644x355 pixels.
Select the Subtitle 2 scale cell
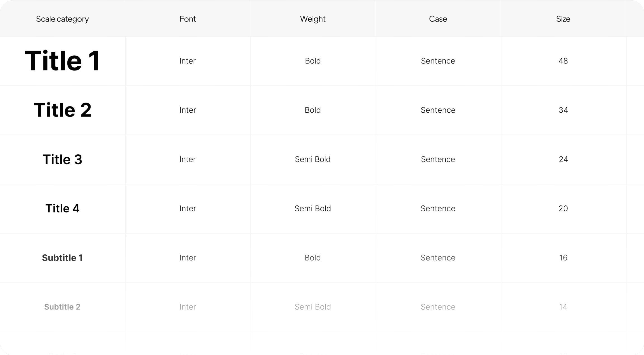pos(62,307)
